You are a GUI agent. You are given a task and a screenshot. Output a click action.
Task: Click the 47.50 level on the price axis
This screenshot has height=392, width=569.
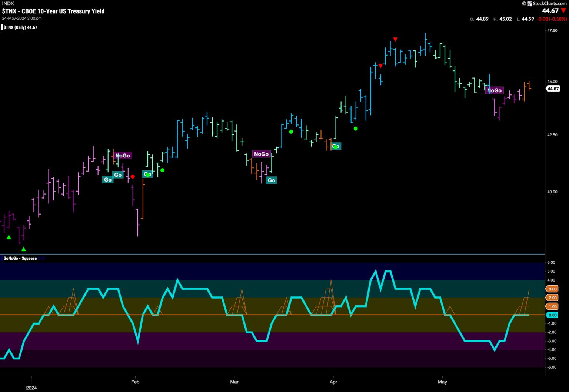(552, 30)
